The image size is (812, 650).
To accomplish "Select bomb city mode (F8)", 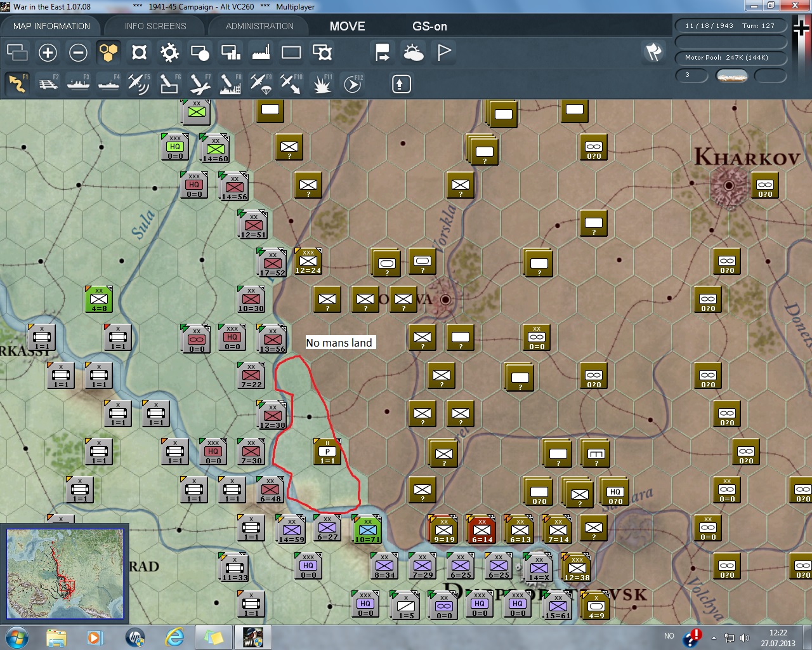I will click(230, 84).
